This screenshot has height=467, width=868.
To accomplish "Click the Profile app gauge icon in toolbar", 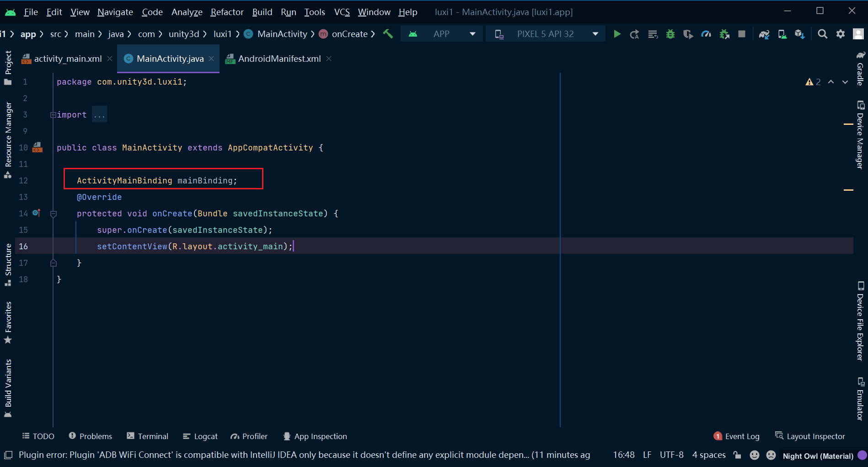I will tap(706, 34).
